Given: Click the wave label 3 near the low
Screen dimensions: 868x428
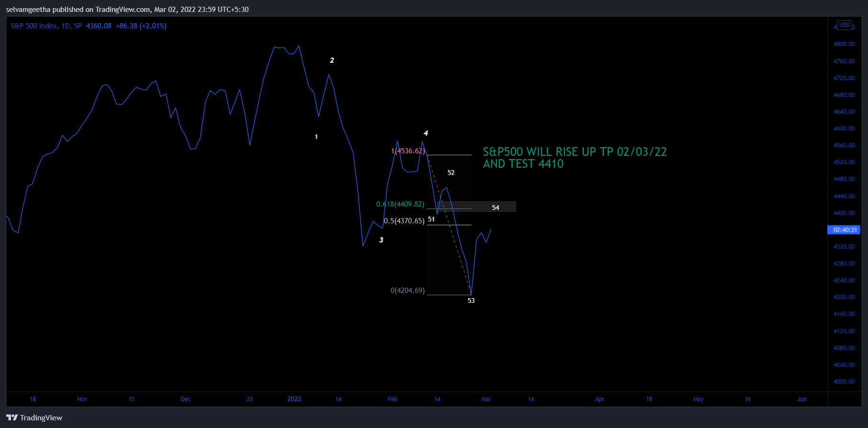Looking at the screenshot, I should click(381, 240).
